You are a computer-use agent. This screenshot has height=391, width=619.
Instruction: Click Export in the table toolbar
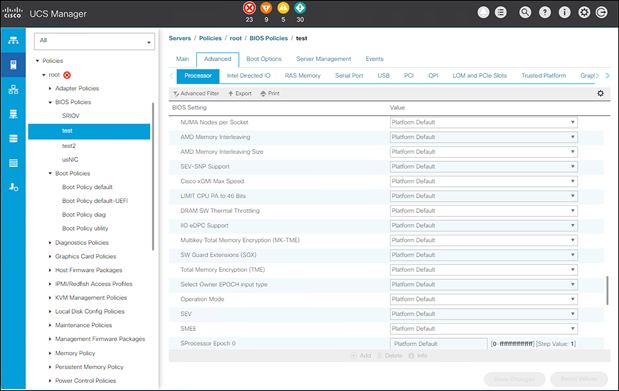coord(240,94)
